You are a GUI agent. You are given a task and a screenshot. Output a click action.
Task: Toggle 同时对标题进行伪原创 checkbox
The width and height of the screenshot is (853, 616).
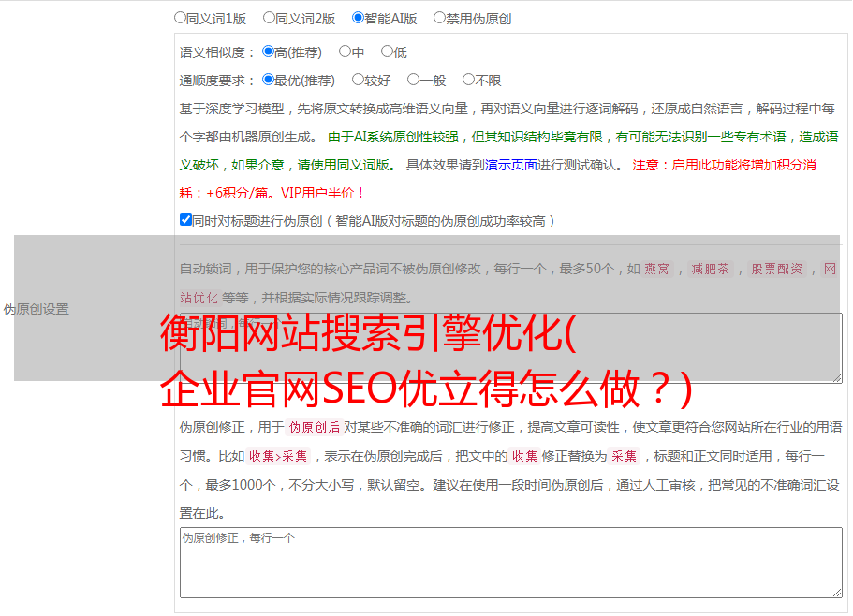point(185,220)
